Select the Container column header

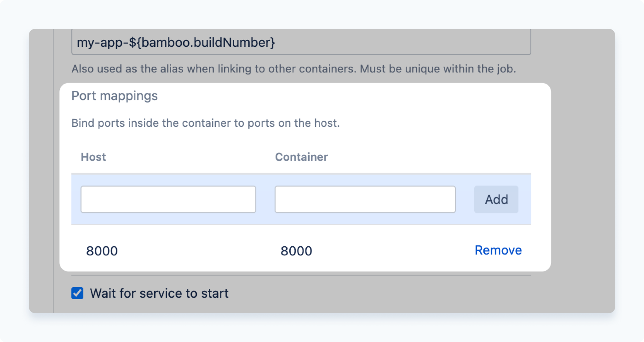[301, 157]
